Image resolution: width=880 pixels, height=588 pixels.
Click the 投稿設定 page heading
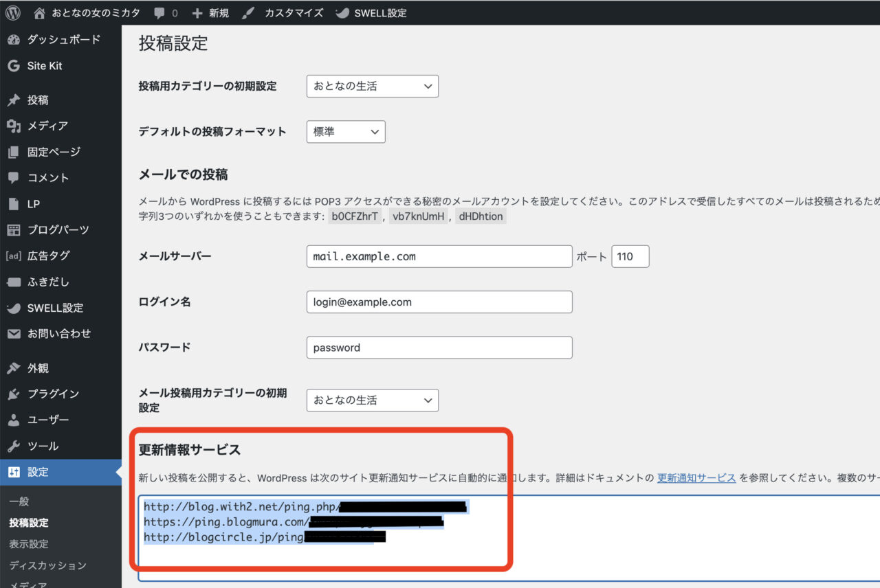(173, 43)
